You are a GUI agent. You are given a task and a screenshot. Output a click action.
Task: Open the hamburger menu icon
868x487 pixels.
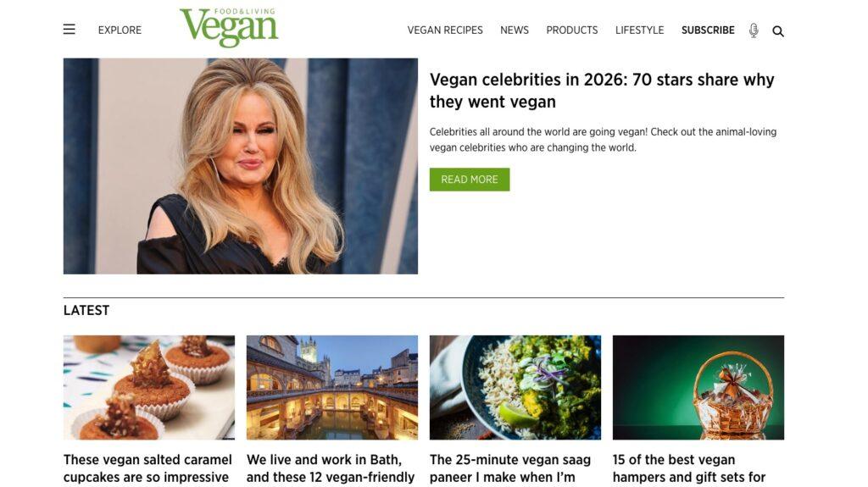tap(70, 30)
